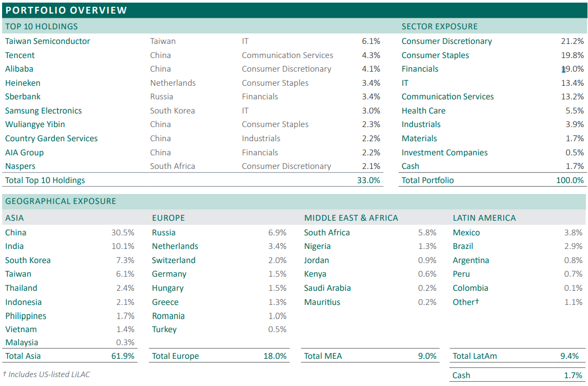Click the Sberbank holding name
Screen dimensions: 588x386
23,97
